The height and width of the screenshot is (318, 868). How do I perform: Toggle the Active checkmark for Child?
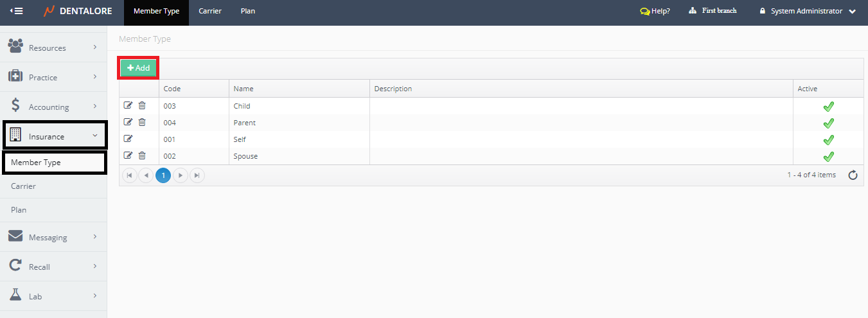click(x=828, y=106)
